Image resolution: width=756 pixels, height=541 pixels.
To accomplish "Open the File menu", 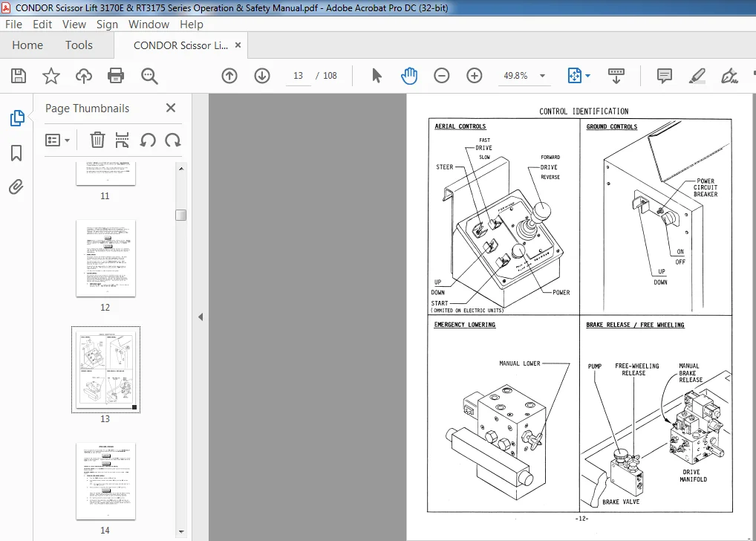I will point(13,24).
